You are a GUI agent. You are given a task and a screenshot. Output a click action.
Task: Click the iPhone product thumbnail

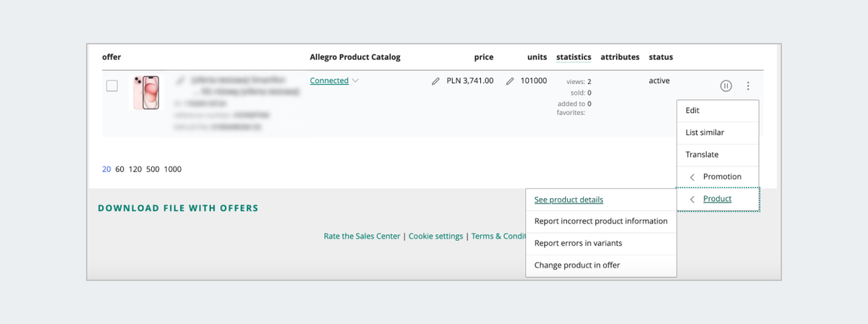click(147, 93)
